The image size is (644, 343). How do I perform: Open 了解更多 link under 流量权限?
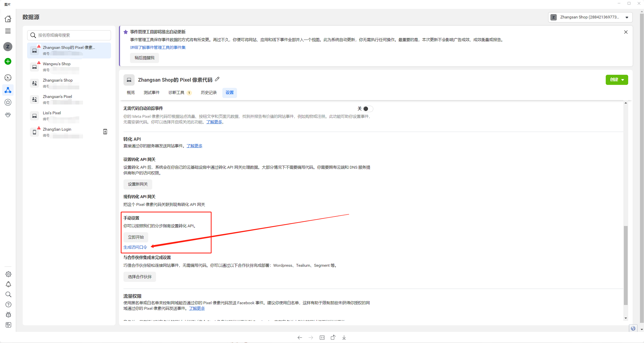point(197,309)
